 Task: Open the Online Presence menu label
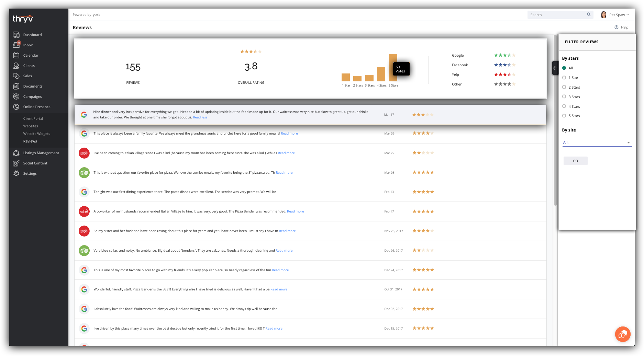(x=37, y=107)
